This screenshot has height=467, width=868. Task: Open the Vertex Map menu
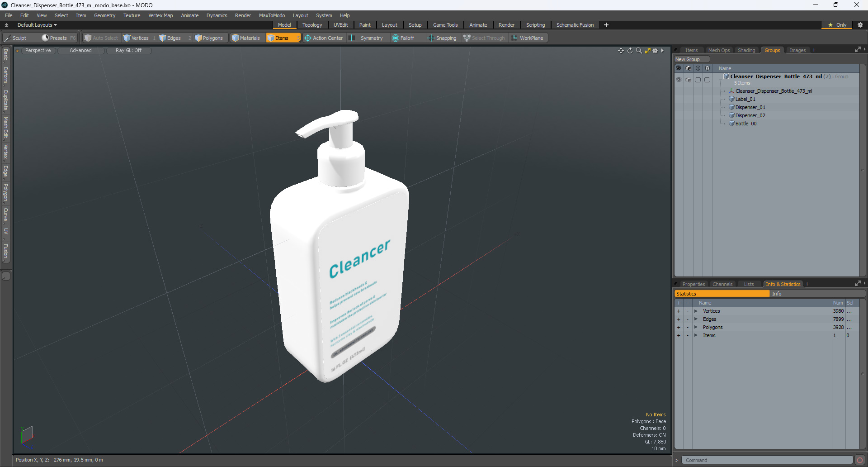(160, 15)
